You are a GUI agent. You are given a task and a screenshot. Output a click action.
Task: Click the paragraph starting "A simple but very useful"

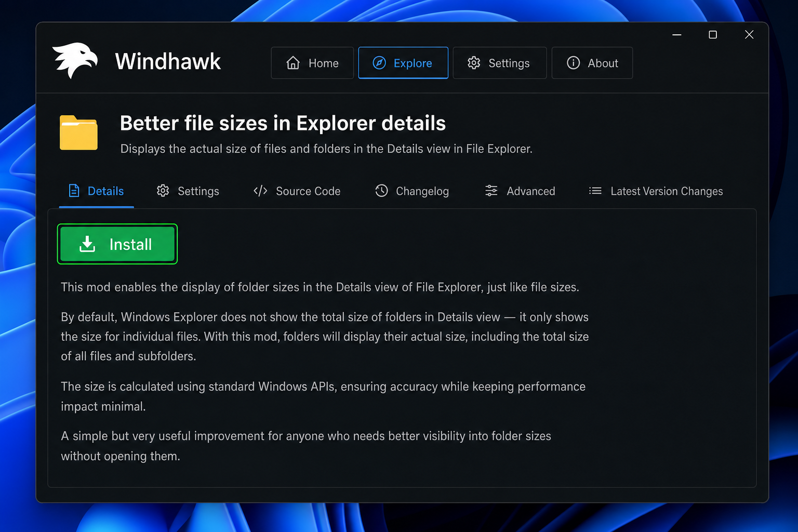tap(306, 446)
